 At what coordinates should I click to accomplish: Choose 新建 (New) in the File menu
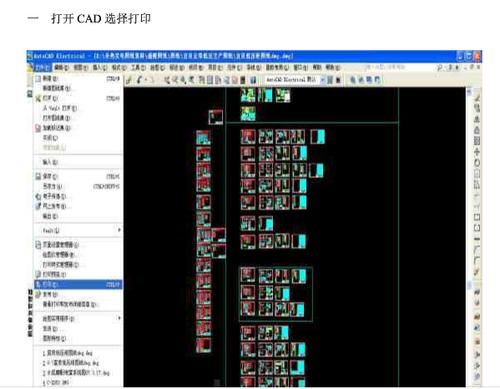click(78, 79)
